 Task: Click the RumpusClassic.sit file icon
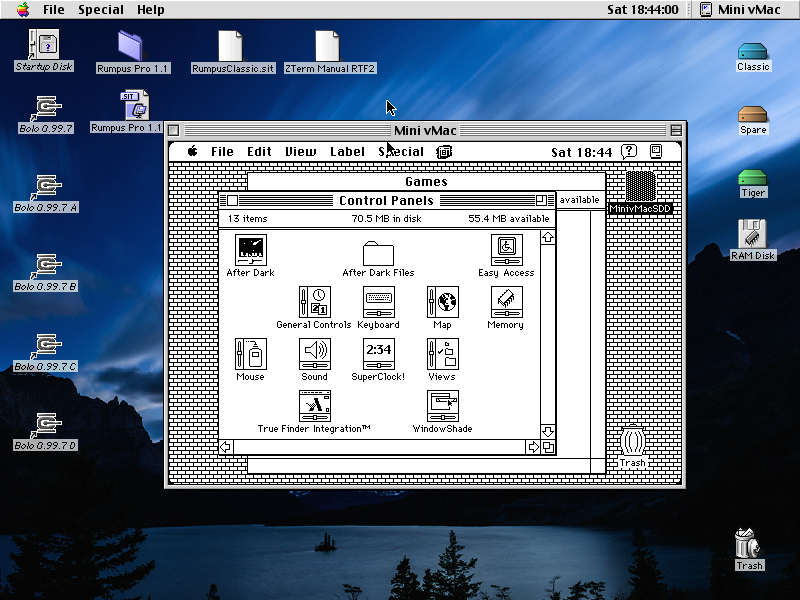click(231, 46)
